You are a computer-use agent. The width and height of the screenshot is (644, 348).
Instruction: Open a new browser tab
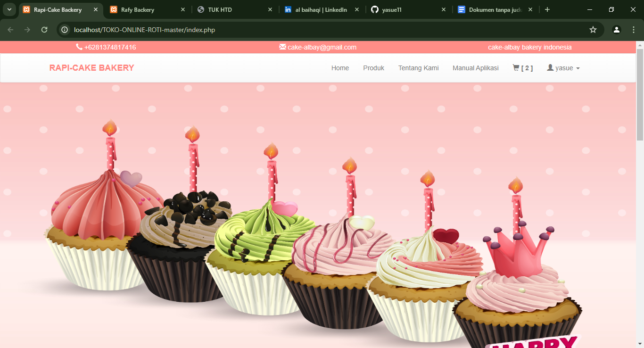click(x=547, y=9)
